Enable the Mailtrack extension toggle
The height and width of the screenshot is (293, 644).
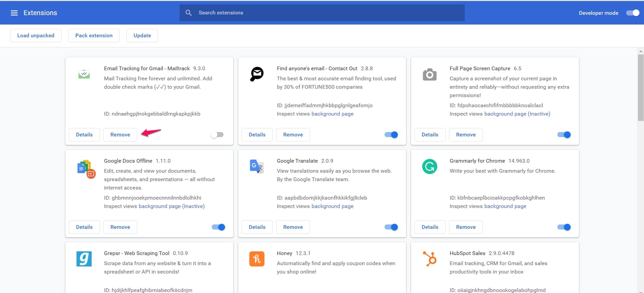pos(217,135)
